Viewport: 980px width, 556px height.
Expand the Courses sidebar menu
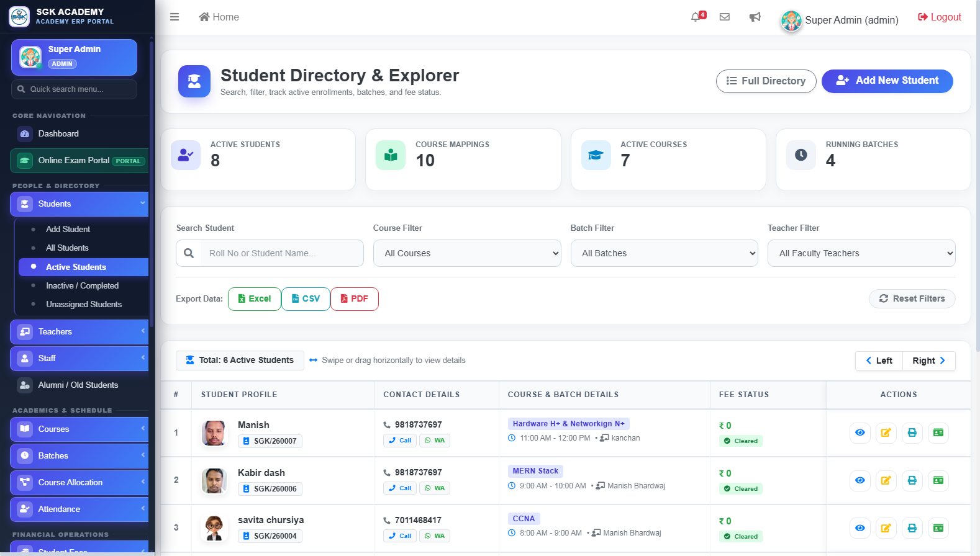click(x=79, y=429)
